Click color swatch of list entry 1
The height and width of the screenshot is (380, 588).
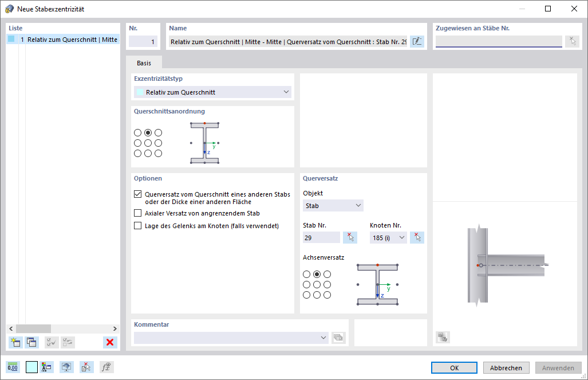coord(11,39)
